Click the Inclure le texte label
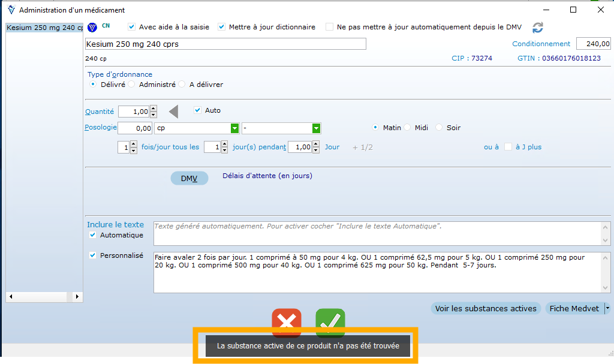This screenshot has height=364, width=614. 115,224
